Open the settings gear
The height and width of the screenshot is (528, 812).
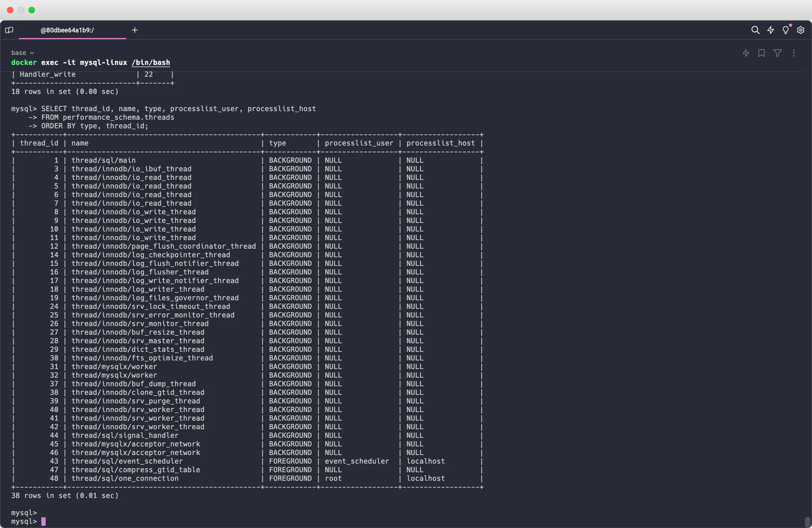pos(801,30)
